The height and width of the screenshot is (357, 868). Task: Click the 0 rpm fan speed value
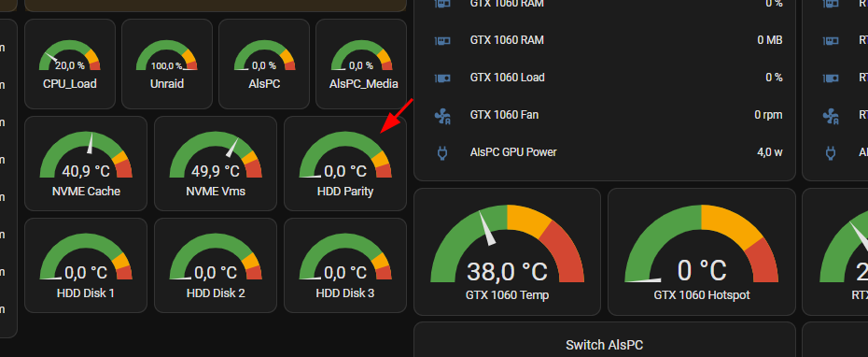click(x=768, y=115)
